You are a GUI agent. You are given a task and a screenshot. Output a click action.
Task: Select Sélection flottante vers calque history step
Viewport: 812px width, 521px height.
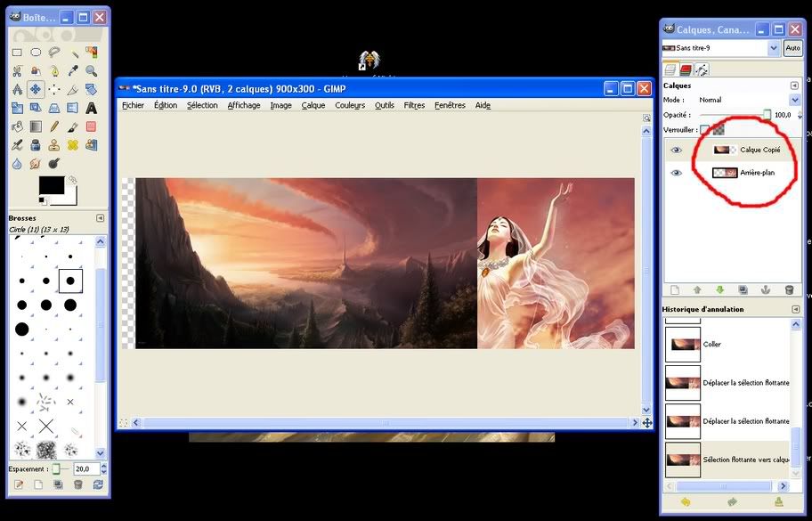pos(727,460)
